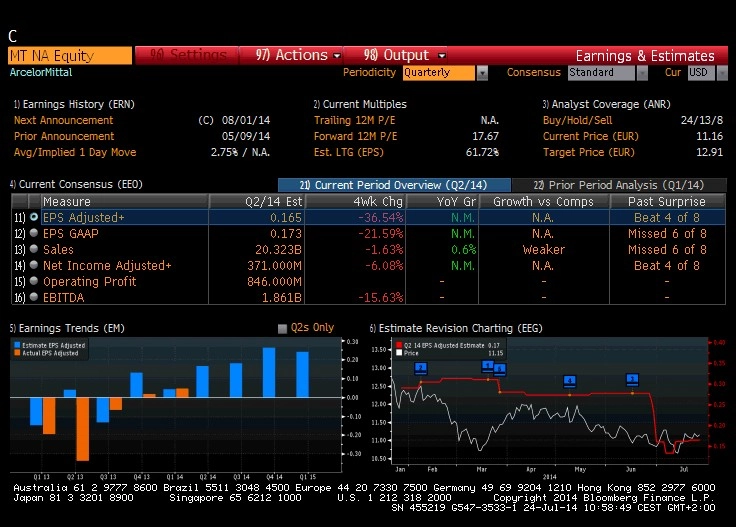The width and height of the screenshot is (736, 527).
Task: Open Earnings History (ERN) section
Action: pyautogui.click(x=74, y=104)
